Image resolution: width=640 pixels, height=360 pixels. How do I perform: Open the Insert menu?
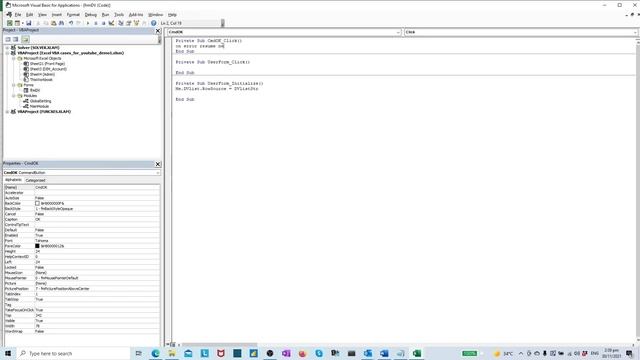[x=57, y=15]
